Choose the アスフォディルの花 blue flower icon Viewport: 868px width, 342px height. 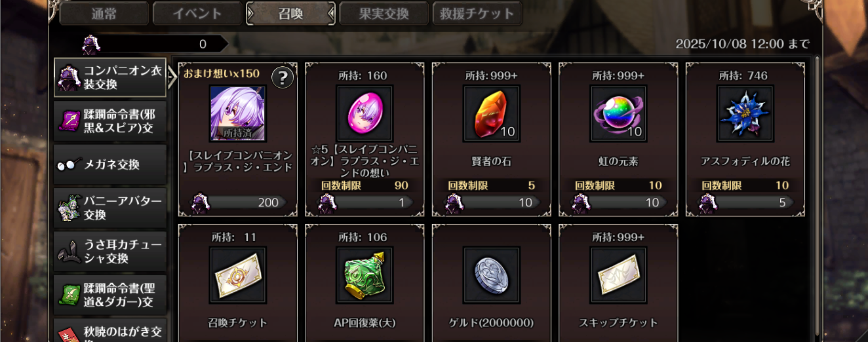pos(745,113)
